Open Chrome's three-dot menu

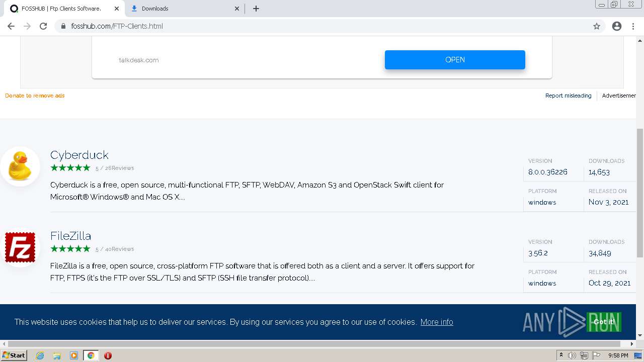point(633,26)
